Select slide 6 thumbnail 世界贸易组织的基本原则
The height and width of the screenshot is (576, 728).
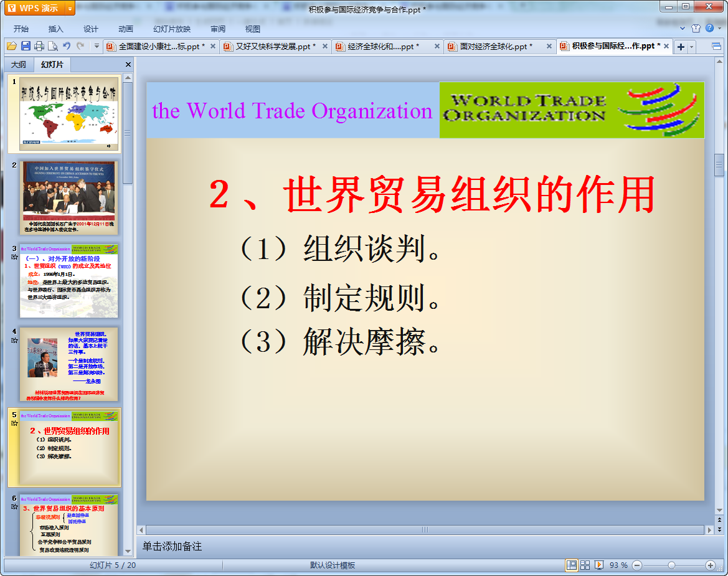click(69, 525)
